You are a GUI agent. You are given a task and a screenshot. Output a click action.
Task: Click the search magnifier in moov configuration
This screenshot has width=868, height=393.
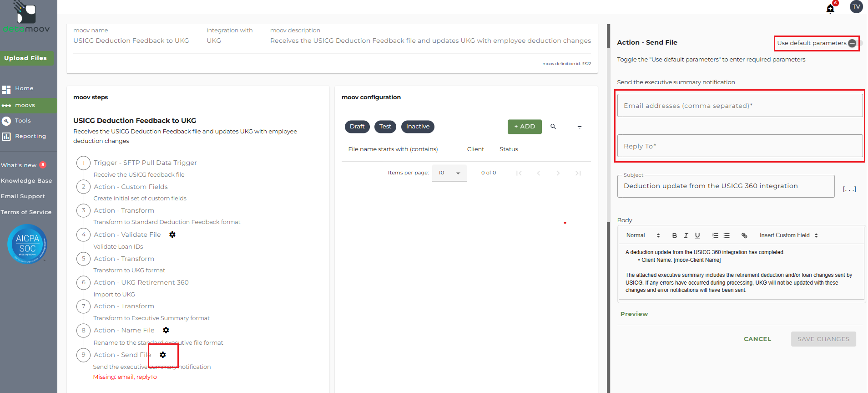pyautogui.click(x=553, y=127)
